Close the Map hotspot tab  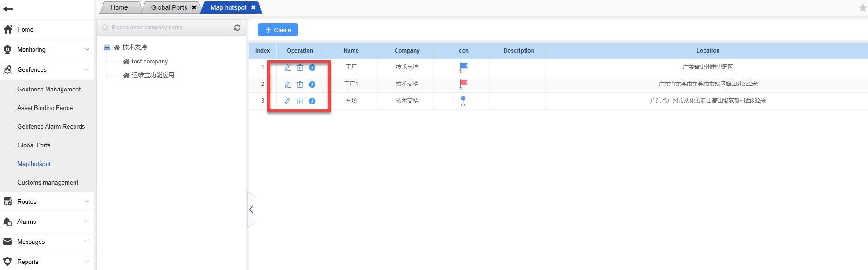[x=253, y=7]
